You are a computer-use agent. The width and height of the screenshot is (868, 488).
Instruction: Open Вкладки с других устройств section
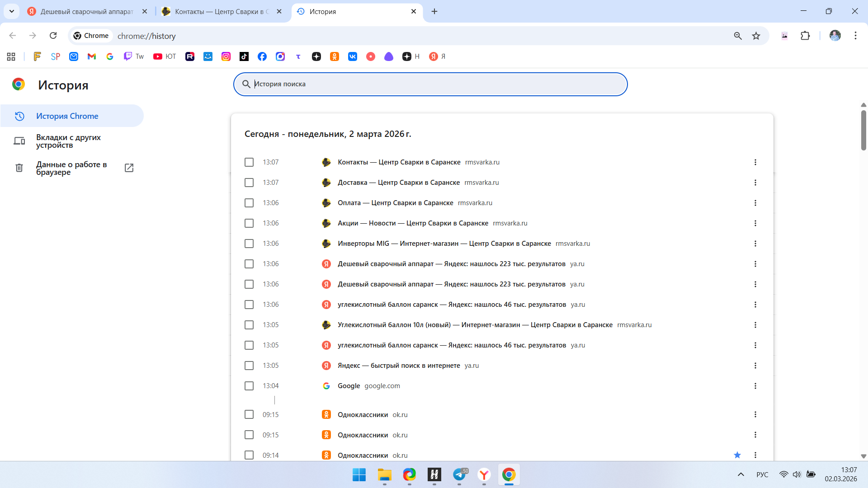click(x=68, y=141)
